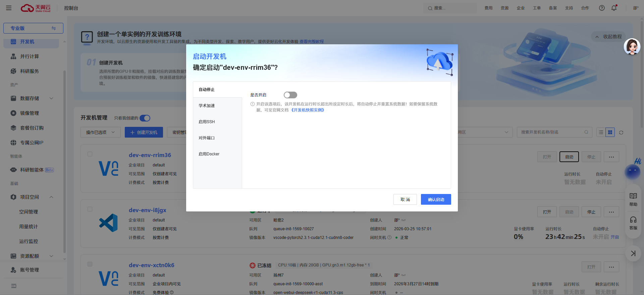Open the help question mark icon in the header
This screenshot has height=295, width=644.
602,8
